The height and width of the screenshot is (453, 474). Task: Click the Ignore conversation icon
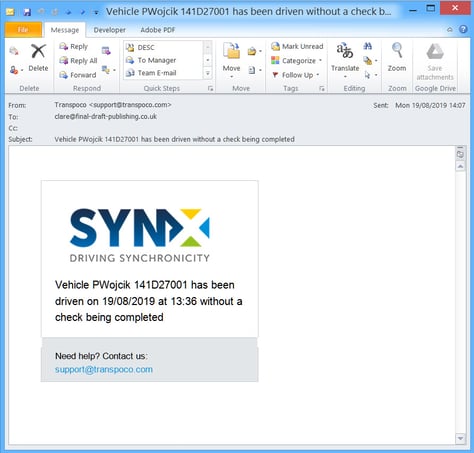pos(14,51)
